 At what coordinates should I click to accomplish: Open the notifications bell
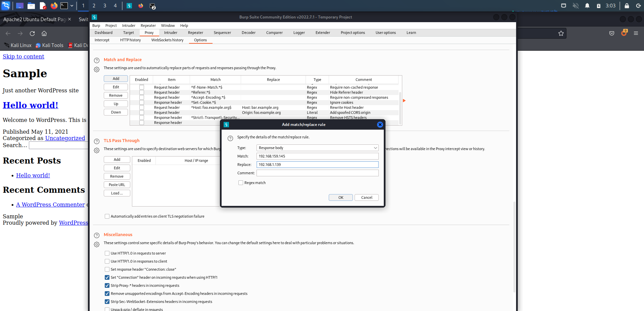tap(587, 6)
